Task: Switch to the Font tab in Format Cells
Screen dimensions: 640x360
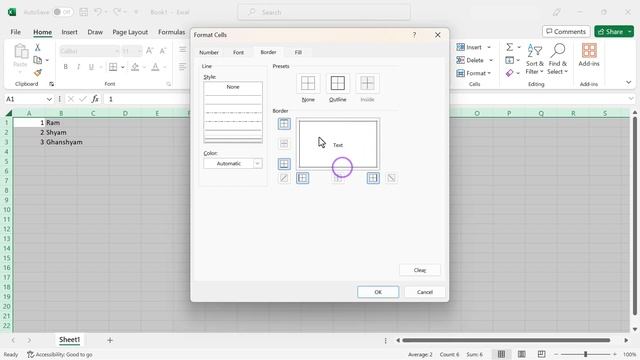Action: point(238,52)
